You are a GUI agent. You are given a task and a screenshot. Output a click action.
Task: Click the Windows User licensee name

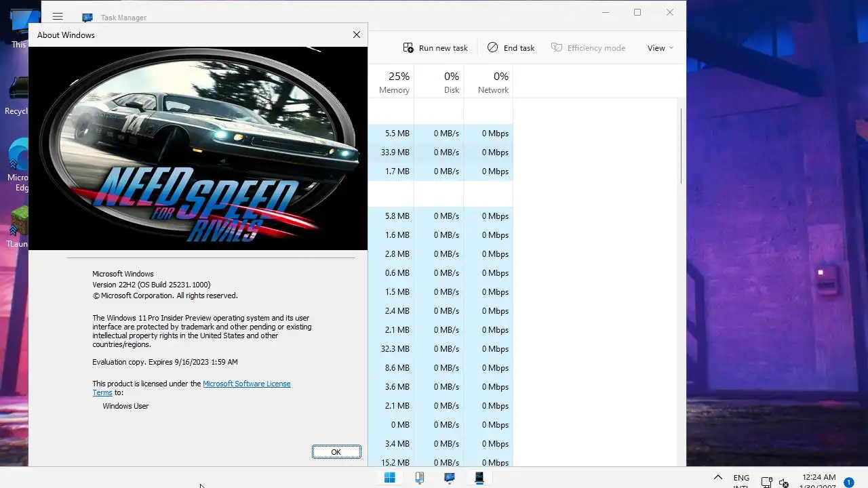tap(125, 406)
